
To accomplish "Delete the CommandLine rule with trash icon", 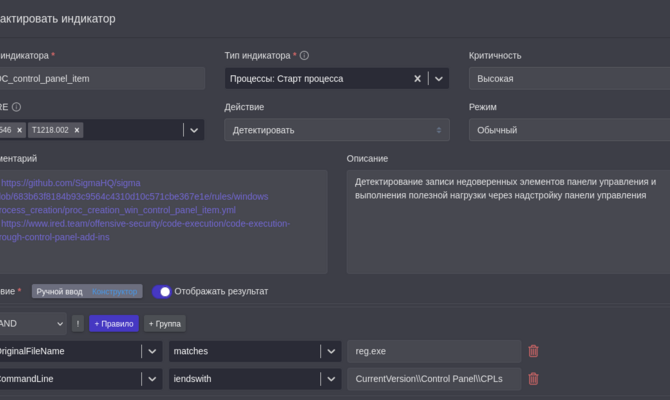I will (533, 379).
